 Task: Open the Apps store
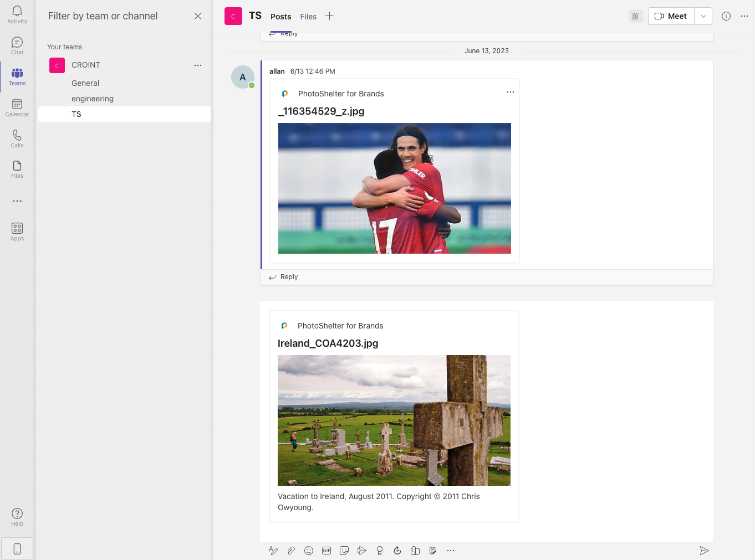pos(17,232)
